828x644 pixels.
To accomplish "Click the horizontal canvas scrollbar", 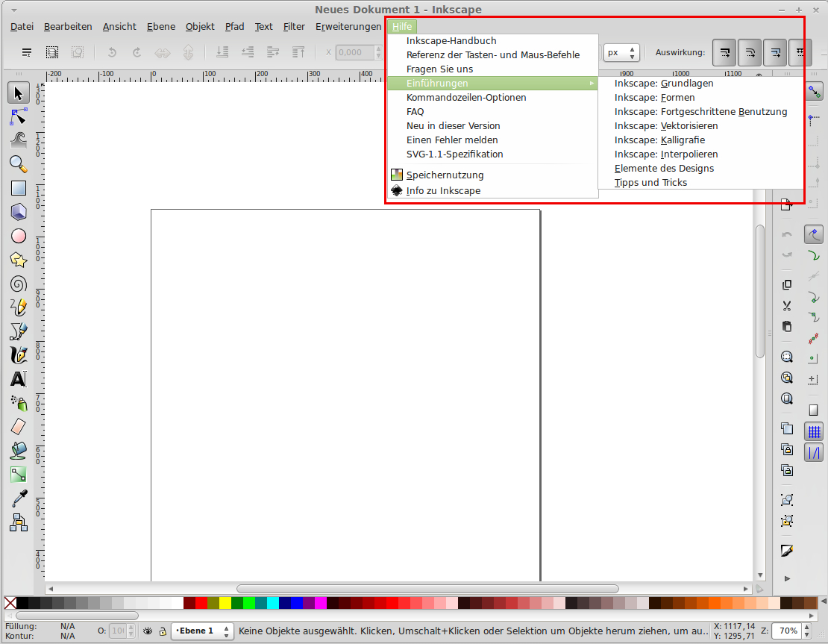I will (427, 589).
